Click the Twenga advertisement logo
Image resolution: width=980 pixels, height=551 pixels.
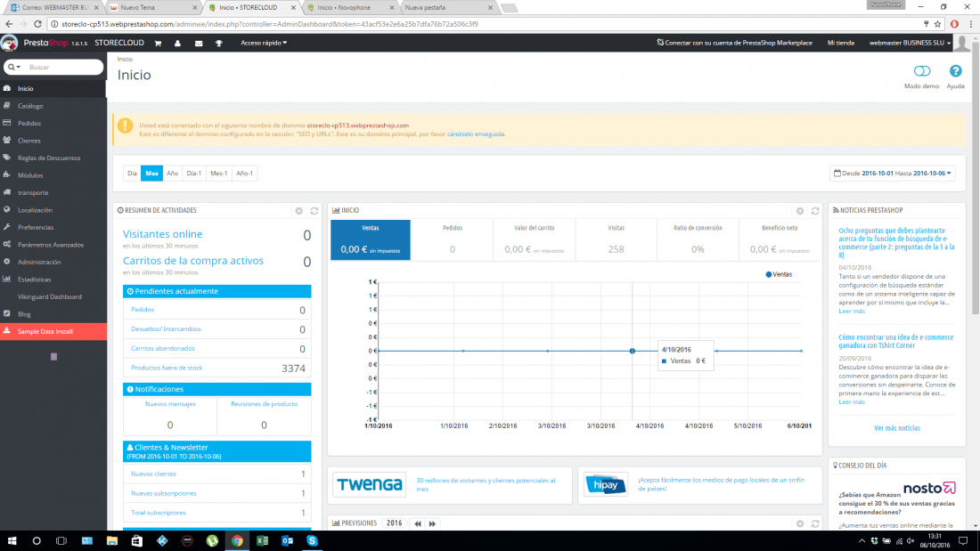tap(370, 485)
